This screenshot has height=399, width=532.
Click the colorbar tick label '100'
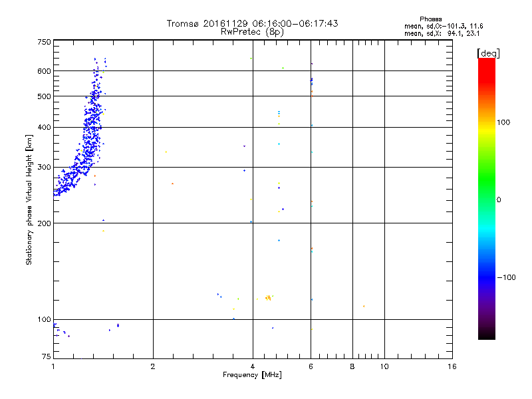click(x=503, y=122)
